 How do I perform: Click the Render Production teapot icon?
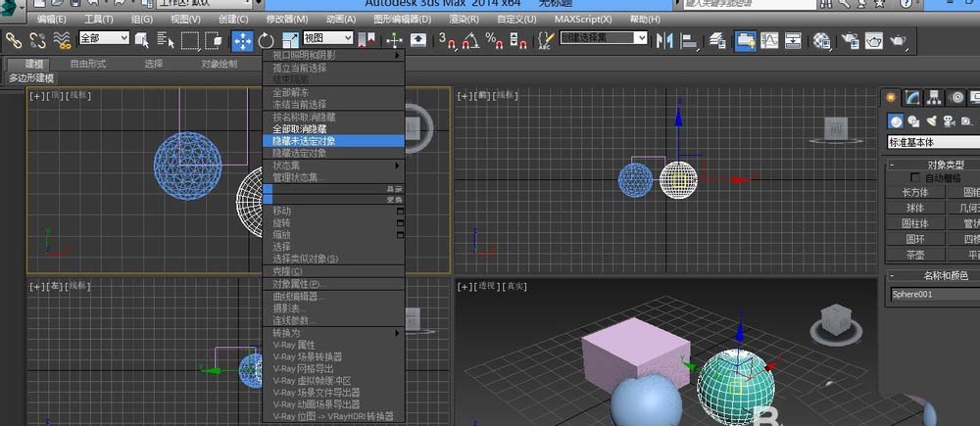coord(898,40)
